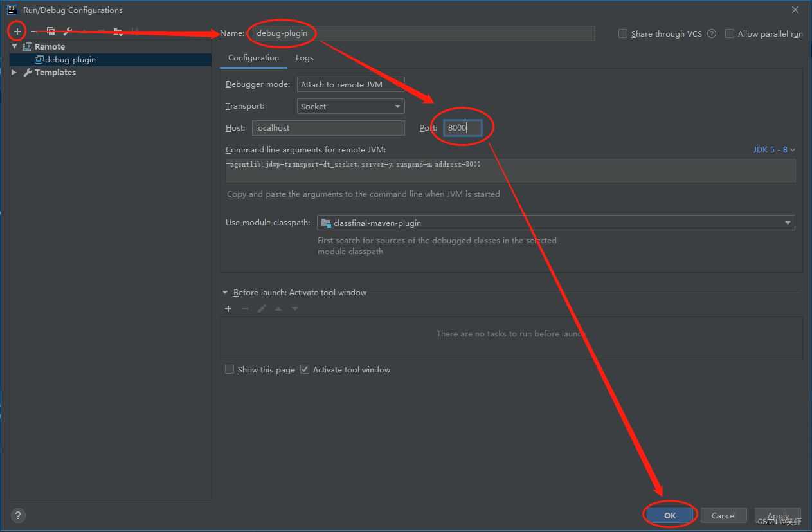Click the Templates wrench icon in tree
Screen dimensions: 812x532
pyautogui.click(x=28, y=73)
